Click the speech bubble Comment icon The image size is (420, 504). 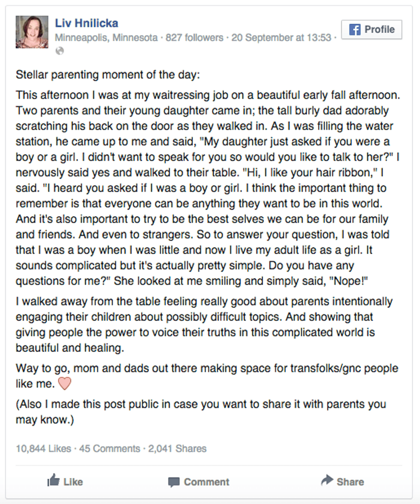coord(173,481)
